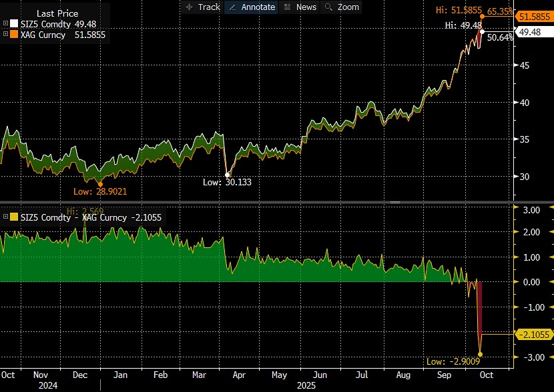Image resolution: width=554 pixels, height=392 pixels.
Task: Click the yellow spread series color swatch
Action: tap(14, 217)
